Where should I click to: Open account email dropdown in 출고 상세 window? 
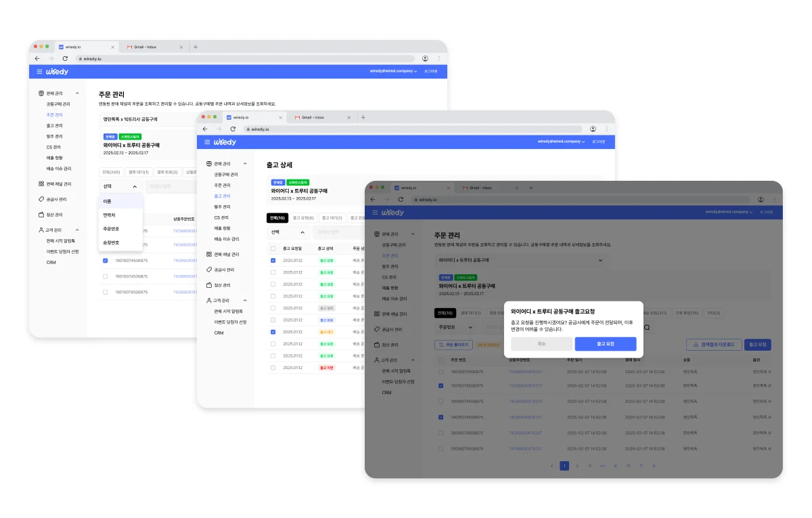pos(561,142)
